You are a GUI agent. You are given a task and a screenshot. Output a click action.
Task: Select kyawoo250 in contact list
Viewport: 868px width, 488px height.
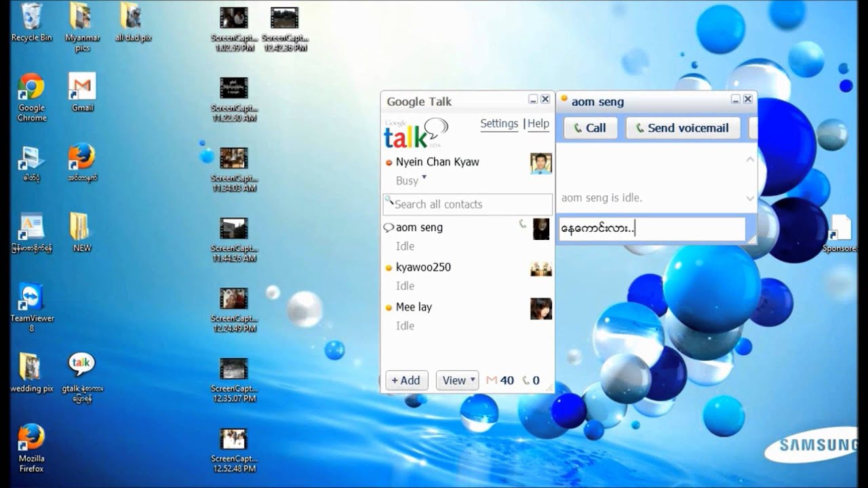(x=467, y=276)
